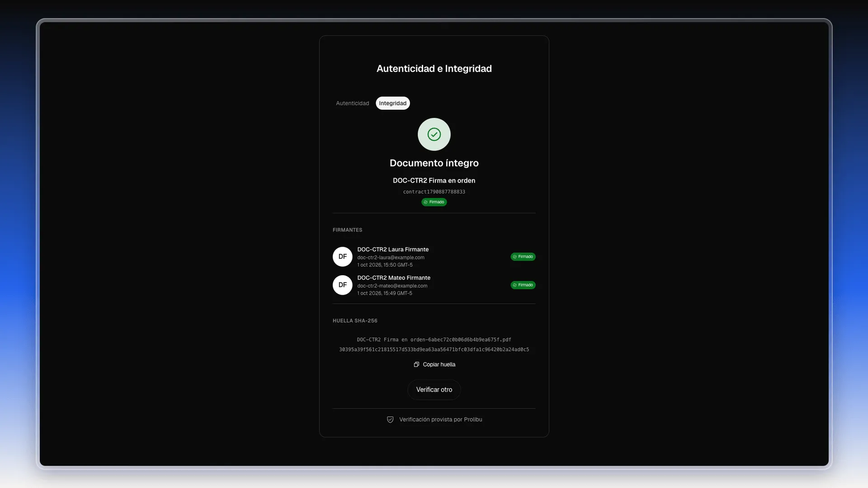Screen dimensions: 868x488
Task: Click the shield icon in the footer
Action: tap(390, 420)
